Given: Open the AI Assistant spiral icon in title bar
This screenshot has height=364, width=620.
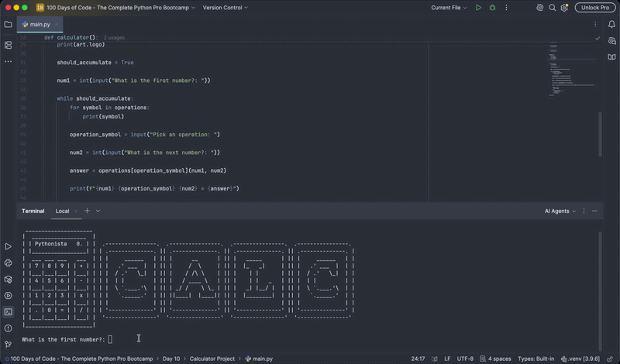Looking at the screenshot, I should [x=539, y=8].
